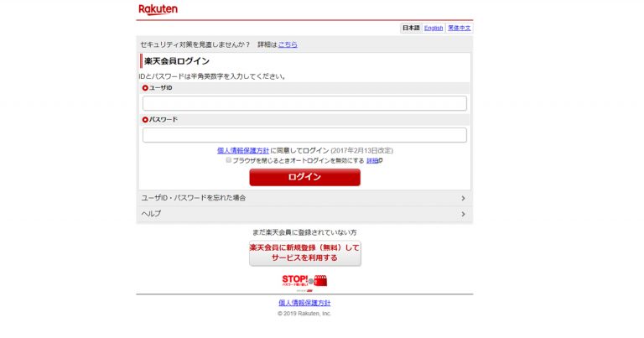Screen dimensions: 644x338
Task: Open 個人情報保護方針 link in footer
Action: coord(304,303)
